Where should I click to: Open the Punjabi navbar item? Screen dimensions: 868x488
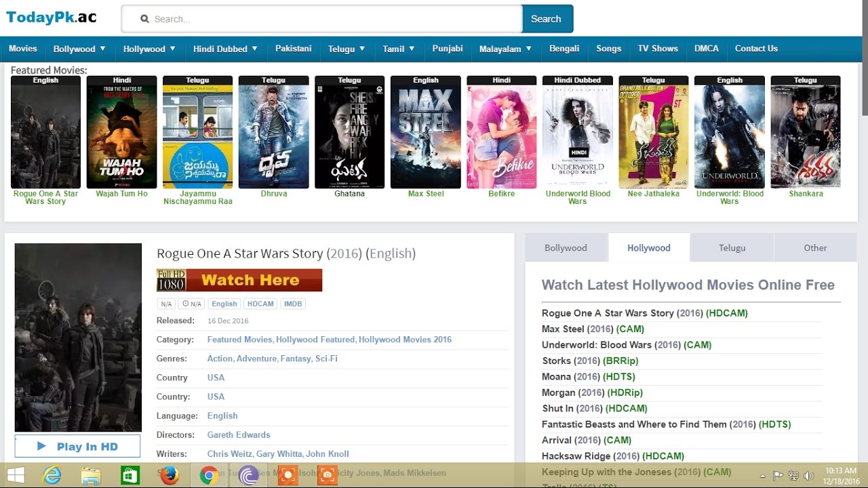point(448,49)
